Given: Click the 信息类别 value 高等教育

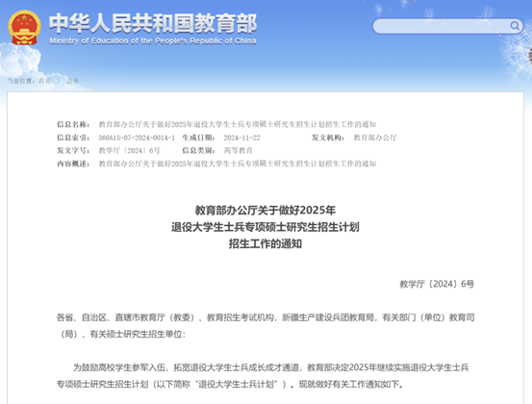Looking at the screenshot, I should (238, 151).
